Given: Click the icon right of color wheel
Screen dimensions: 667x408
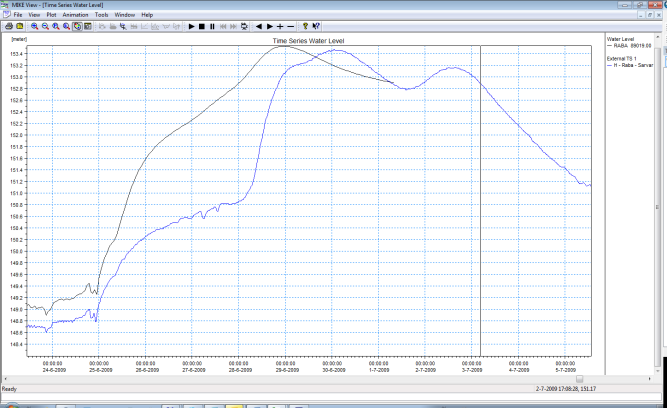Looking at the screenshot, I should click(x=88, y=26).
